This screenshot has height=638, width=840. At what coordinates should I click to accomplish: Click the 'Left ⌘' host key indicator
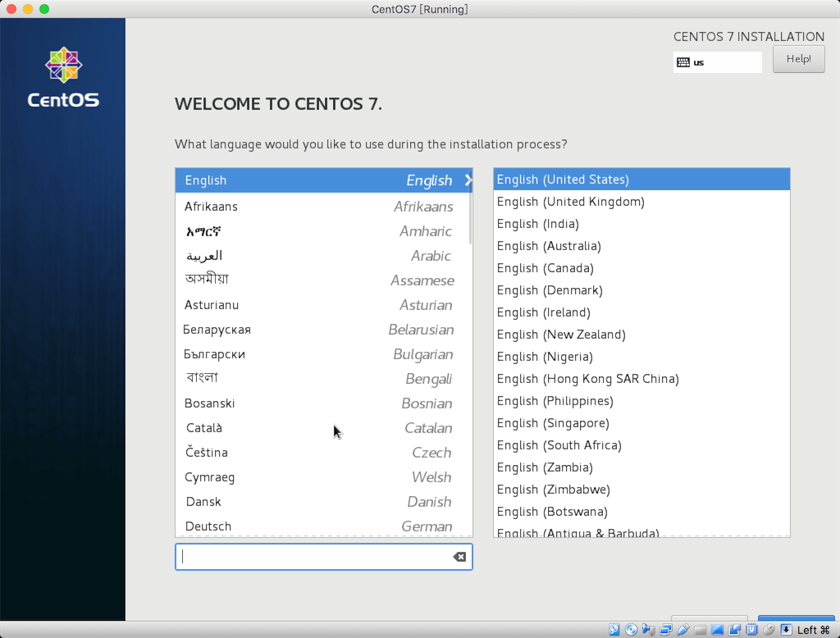813,630
